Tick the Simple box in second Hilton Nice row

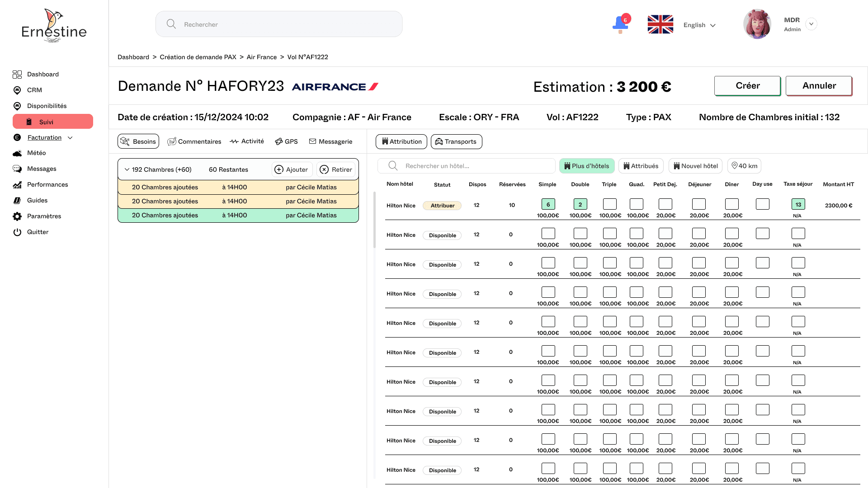[548, 234]
